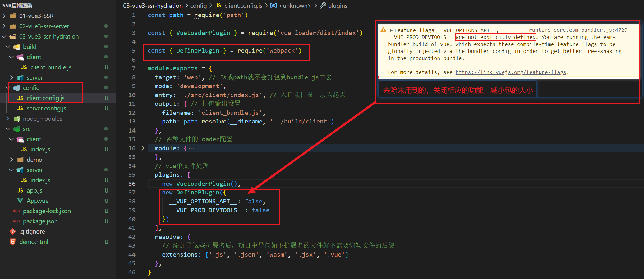Click the HTML5 icon beside demo.html
Viewport: 644px width, 279px height.
click(x=13, y=242)
